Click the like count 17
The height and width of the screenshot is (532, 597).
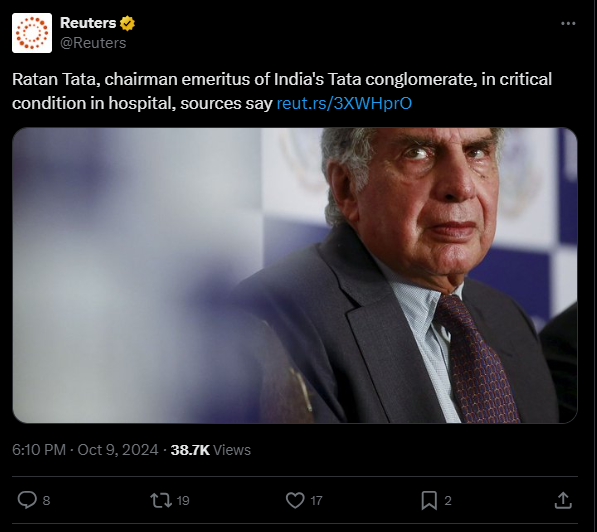[x=316, y=500]
